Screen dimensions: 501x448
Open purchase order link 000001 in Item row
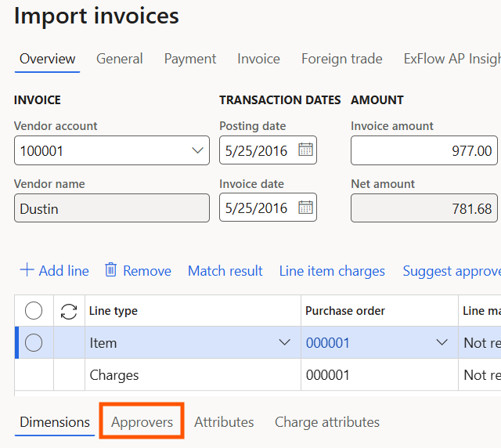[x=328, y=343]
